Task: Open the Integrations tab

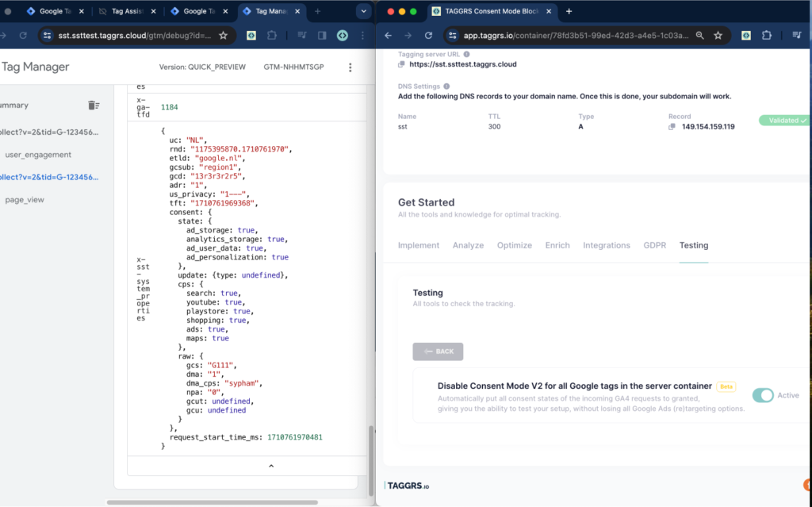Action: [607, 245]
